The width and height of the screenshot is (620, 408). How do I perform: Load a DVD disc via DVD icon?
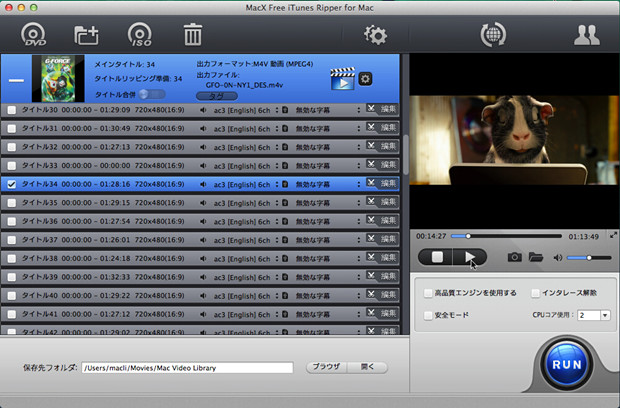33,35
